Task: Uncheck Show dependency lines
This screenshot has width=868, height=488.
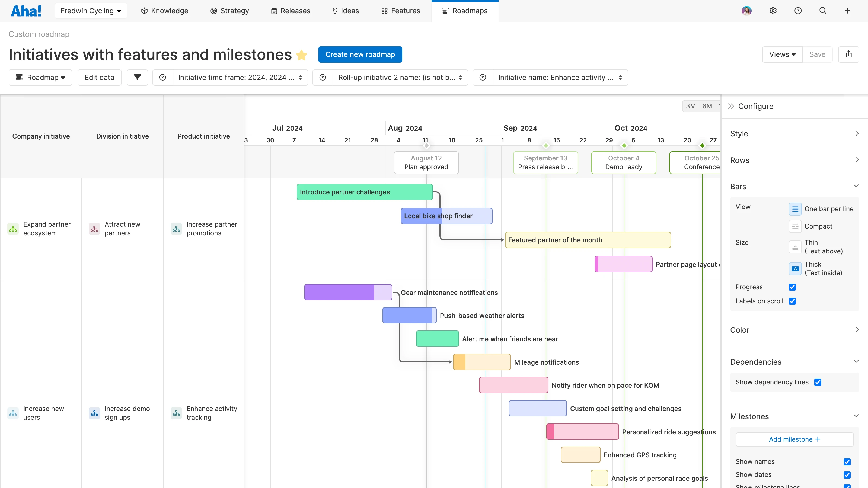Action: pyautogui.click(x=818, y=382)
